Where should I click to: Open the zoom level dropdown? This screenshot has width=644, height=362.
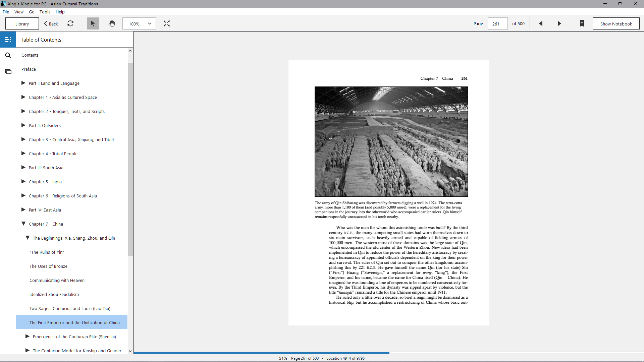(x=139, y=23)
